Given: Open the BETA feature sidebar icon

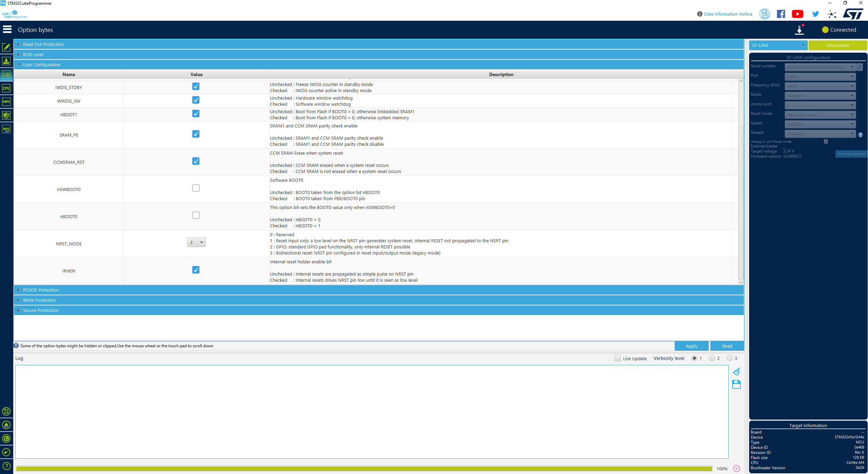Looking at the screenshot, I should click(6, 425).
